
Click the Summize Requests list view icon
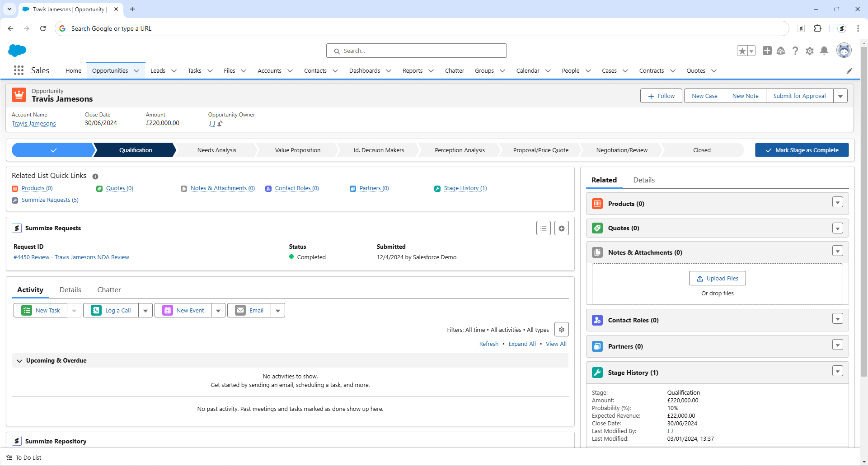543,228
